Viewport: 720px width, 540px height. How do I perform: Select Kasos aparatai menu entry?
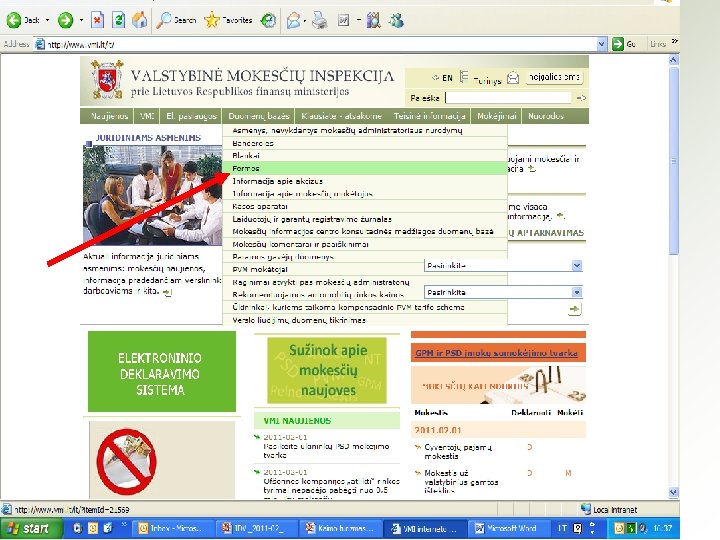pyautogui.click(x=365, y=206)
